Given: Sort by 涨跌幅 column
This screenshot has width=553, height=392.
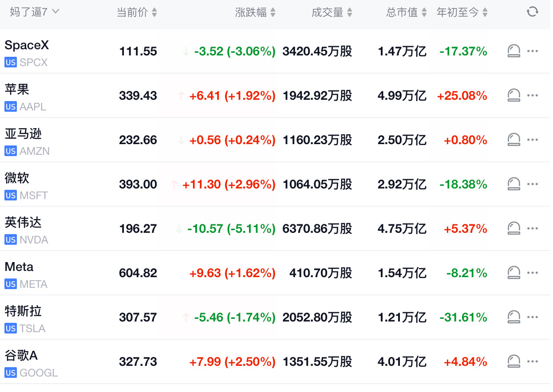Looking at the screenshot, I should [x=255, y=12].
